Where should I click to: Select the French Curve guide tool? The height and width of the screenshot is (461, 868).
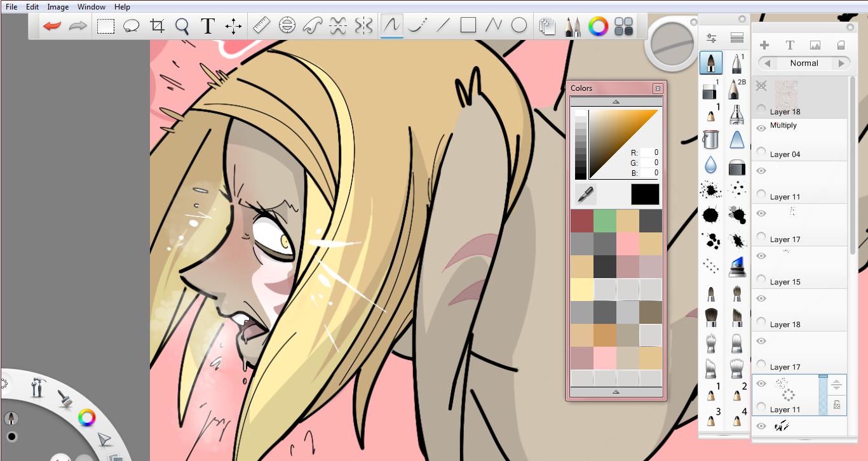coord(313,26)
